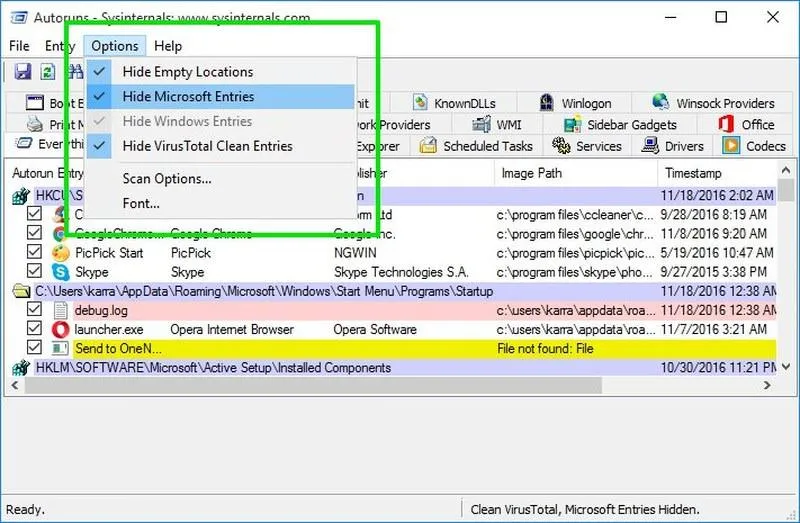Screen dimensions: 800x523
Task: Sort by the Image Path column header
Action: (576, 173)
